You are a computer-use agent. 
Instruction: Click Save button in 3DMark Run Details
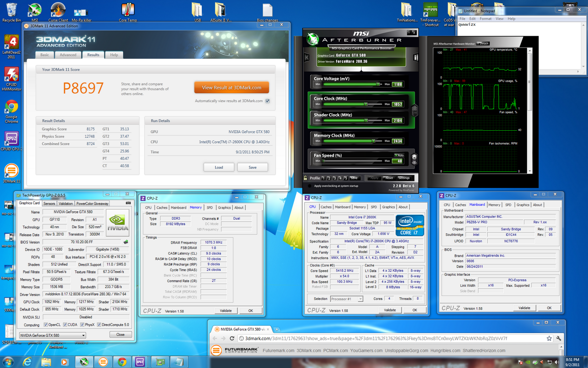click(252, 167)
